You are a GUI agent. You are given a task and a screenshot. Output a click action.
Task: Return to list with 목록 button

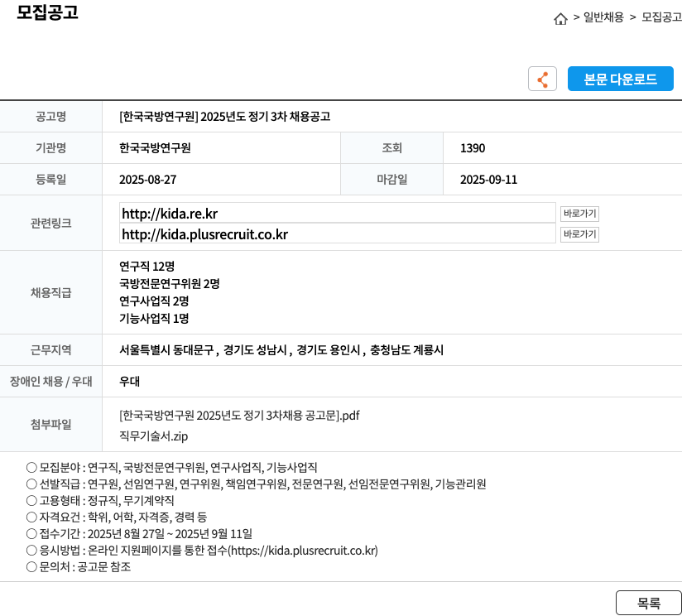649,603
